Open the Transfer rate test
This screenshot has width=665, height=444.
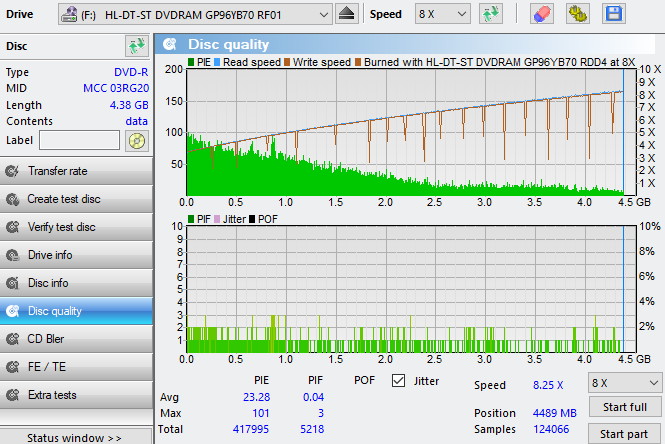click(x=76, y=171)
